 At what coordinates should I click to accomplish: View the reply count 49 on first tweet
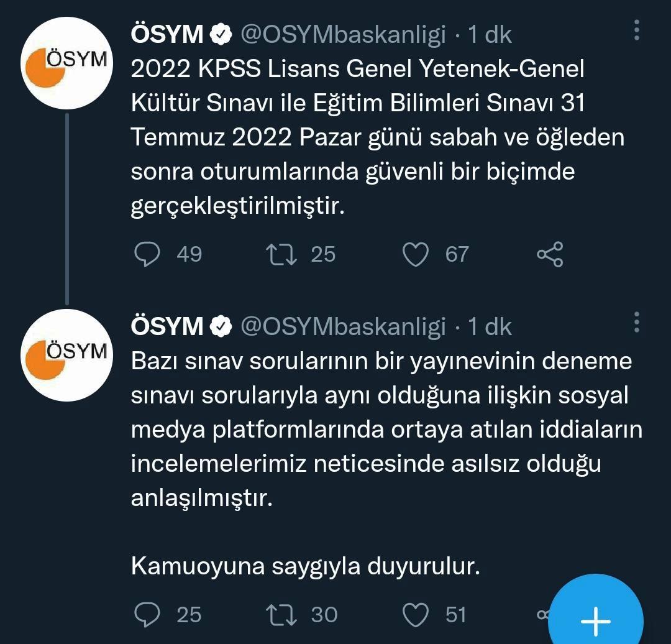pos(189,254)
